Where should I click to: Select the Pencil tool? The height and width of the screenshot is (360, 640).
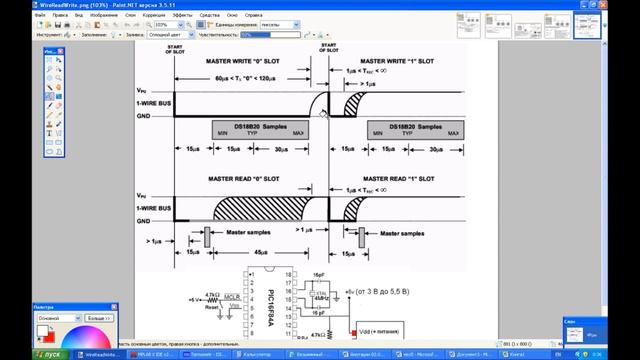[49, 115]
